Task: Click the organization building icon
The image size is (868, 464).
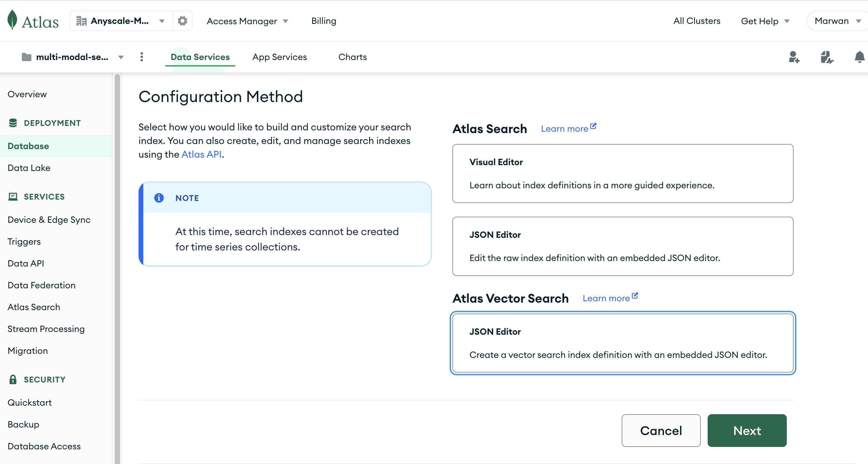Action: click(81, 21)
